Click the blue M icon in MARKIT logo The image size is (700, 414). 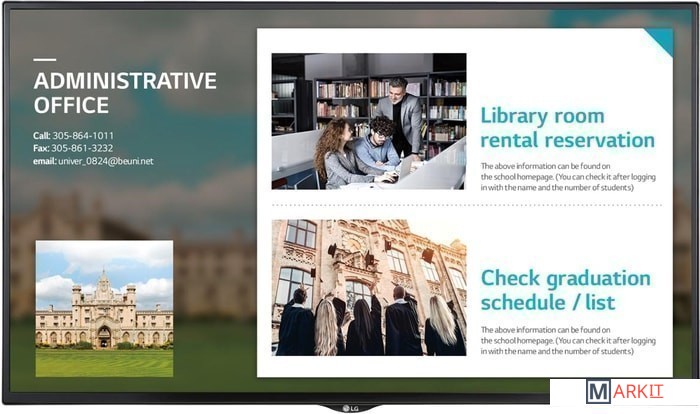[599, 392]
